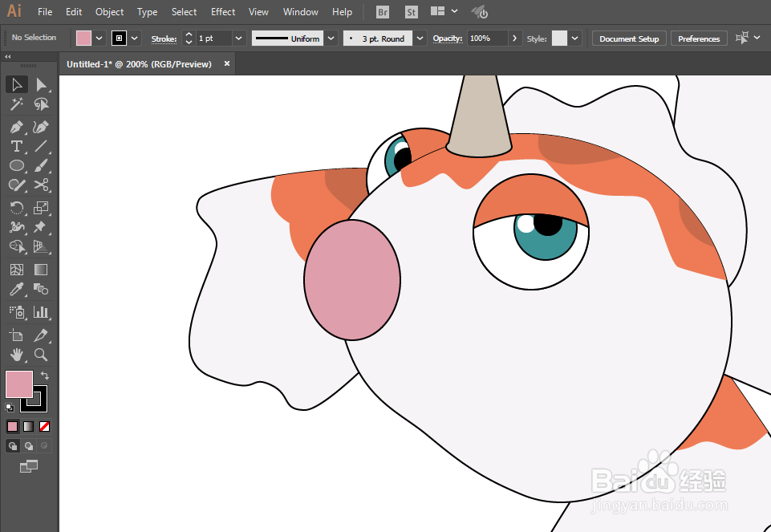771x532 pixels.
Task: Select the Selection tool (black arrow)
Action: point(17,84)
